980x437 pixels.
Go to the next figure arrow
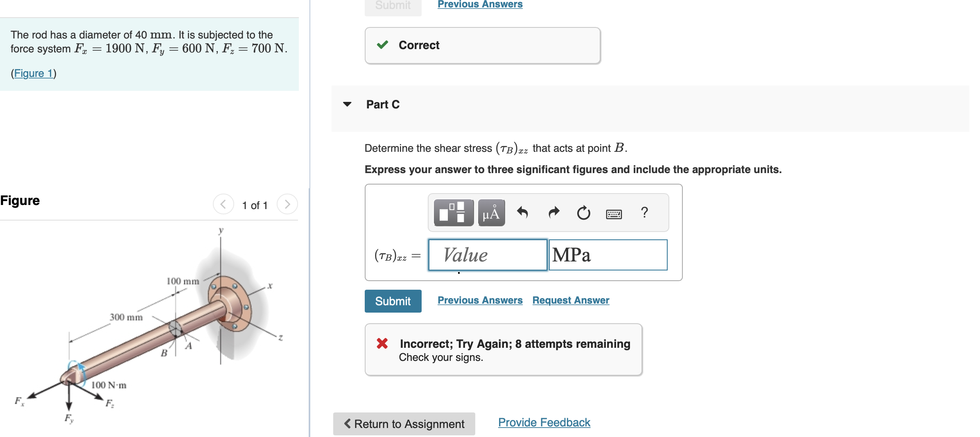point(287,204)
